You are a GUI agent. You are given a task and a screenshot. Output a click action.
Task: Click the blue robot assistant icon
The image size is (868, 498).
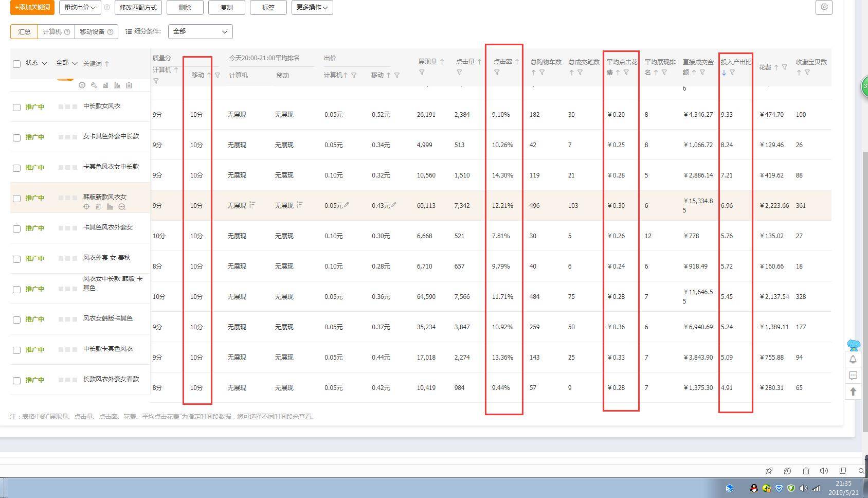pyautogui.click(x=854, y=345)
